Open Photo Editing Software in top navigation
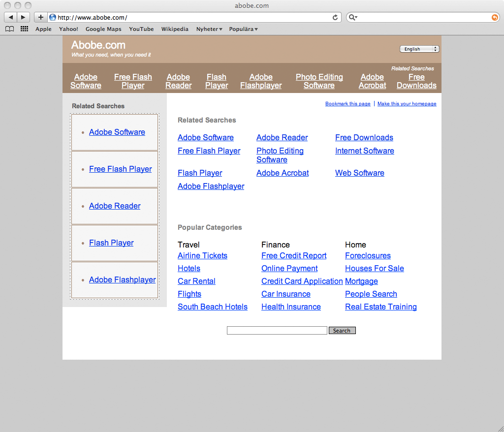 319,81
